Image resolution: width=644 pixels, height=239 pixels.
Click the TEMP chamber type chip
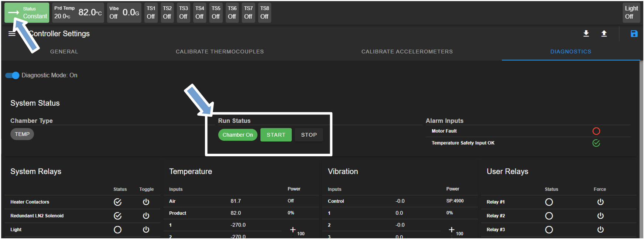(22, 134)
